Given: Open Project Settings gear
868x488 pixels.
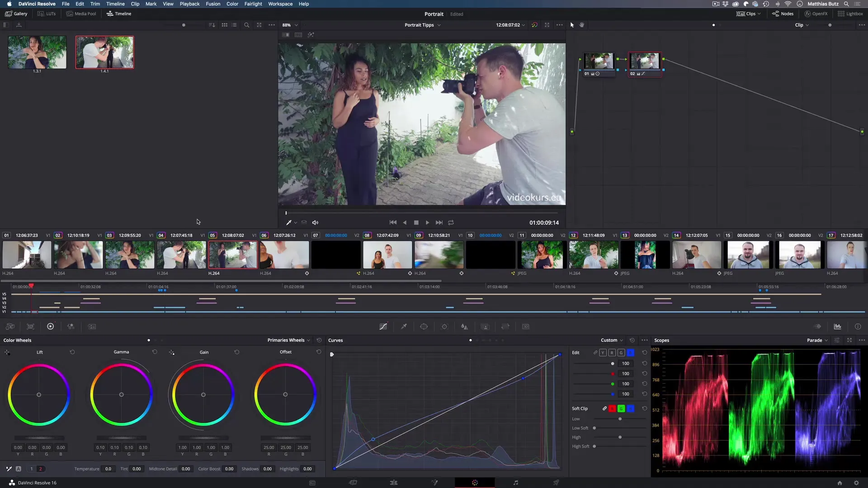Looking at the screenshot, I should tap(856, 483).
